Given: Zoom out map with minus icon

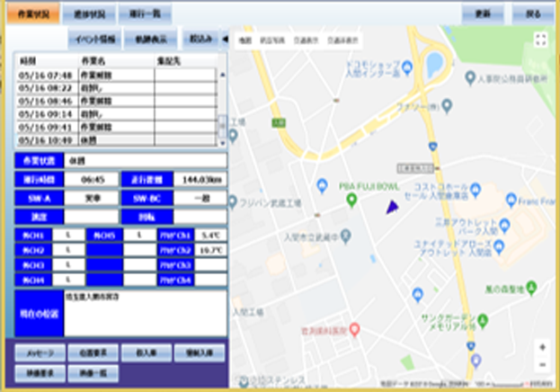Looking at the screenshot, I should 541,364.
